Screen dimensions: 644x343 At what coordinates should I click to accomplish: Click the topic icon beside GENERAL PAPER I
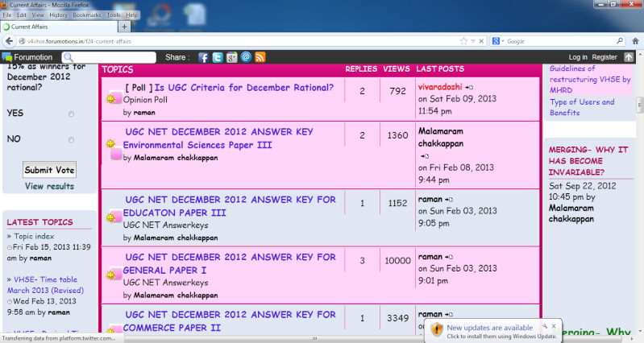point(114,273)
